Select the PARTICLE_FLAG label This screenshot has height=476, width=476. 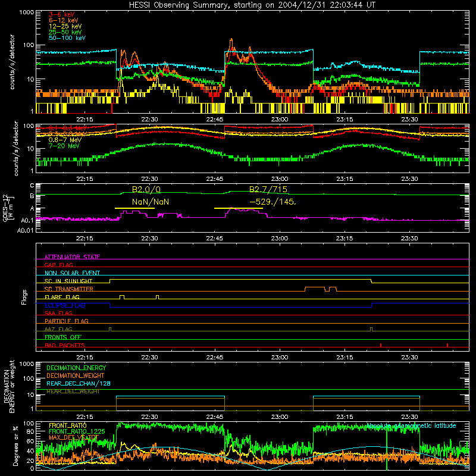(x=67, y=321)
